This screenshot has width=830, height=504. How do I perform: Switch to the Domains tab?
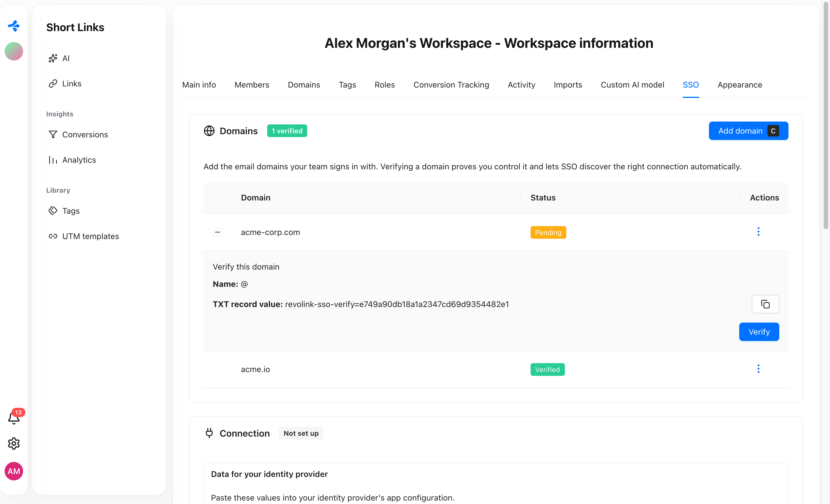(x=304, y=85)
